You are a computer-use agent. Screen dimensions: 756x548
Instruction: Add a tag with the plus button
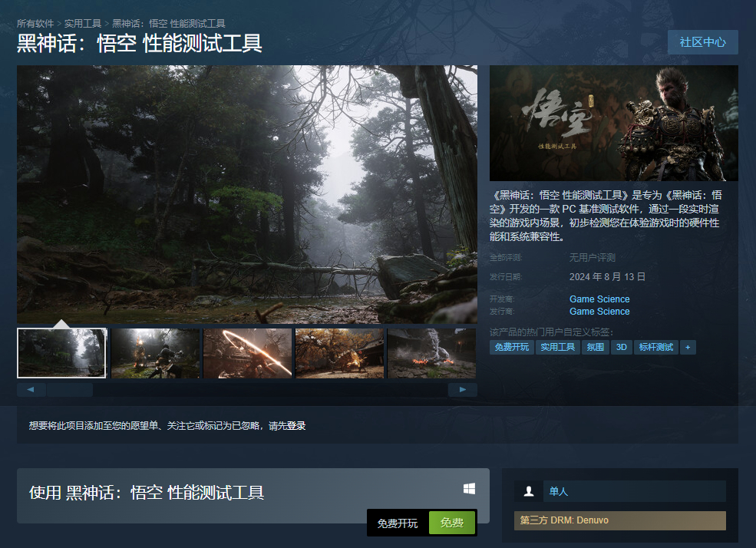(688, 347)
